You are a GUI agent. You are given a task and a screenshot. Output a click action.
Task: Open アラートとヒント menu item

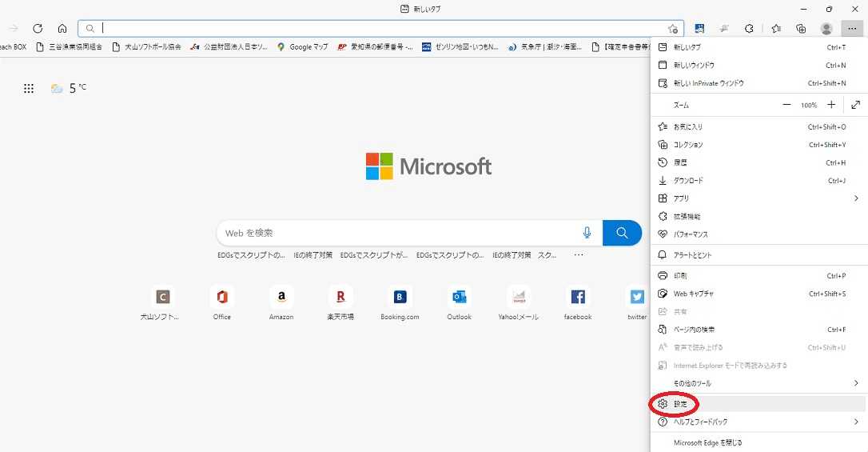click(759, 255)
